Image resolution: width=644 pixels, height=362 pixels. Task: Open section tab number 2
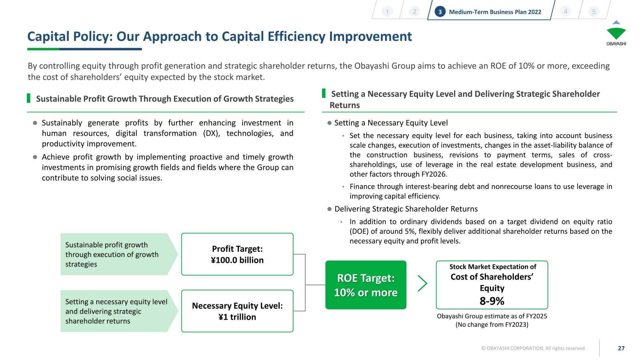415,12
